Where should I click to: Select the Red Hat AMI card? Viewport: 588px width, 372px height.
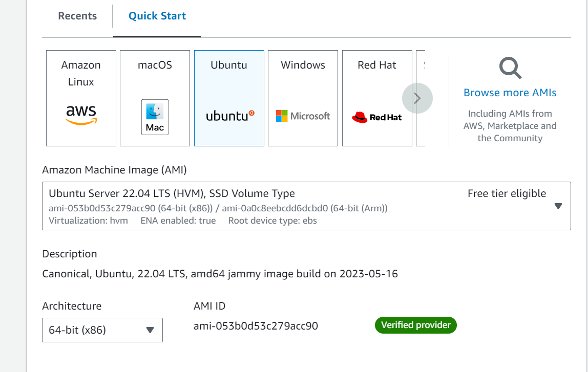377,98
